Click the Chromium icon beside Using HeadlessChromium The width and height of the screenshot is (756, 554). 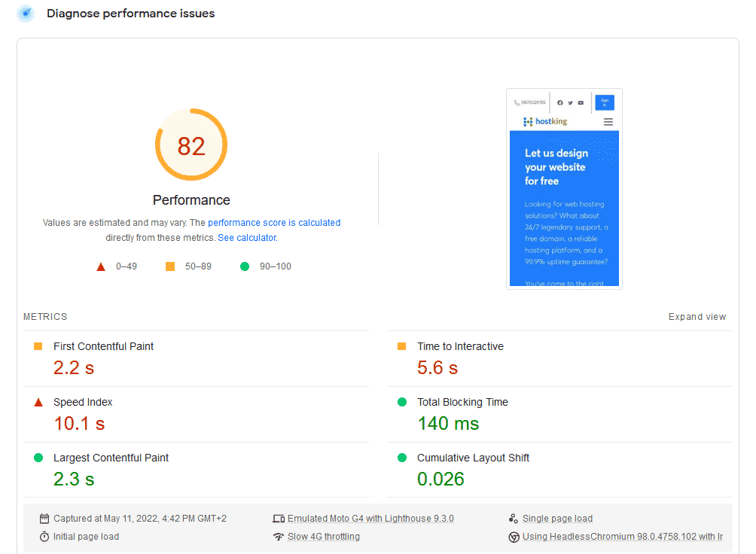pos(514,537)
